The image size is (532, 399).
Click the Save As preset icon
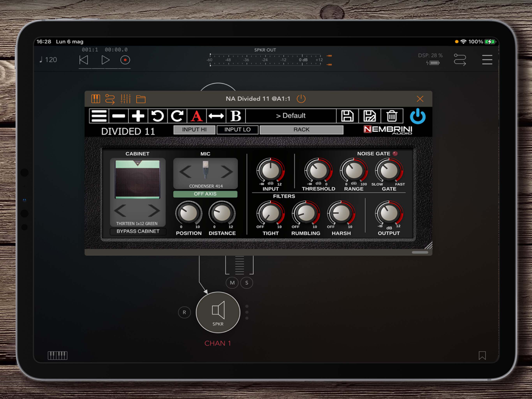coord(370,116)
